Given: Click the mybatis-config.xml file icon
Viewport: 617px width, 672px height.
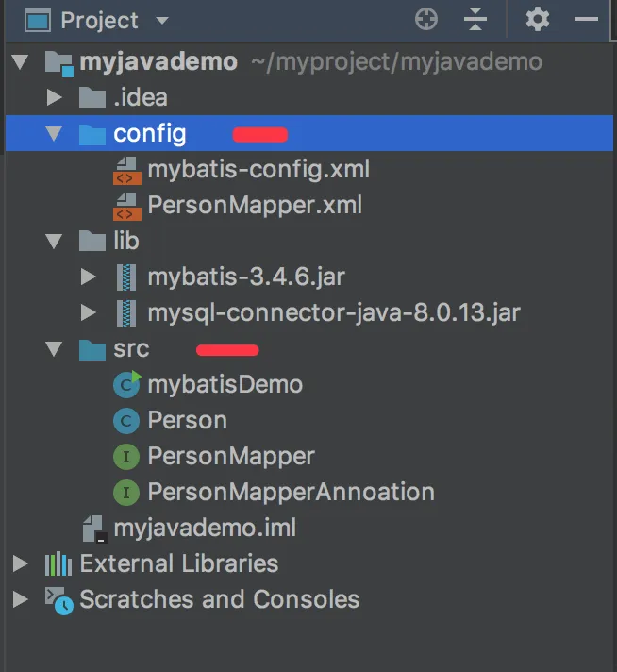Looking at the screenshot, I should tap(125, 170).
